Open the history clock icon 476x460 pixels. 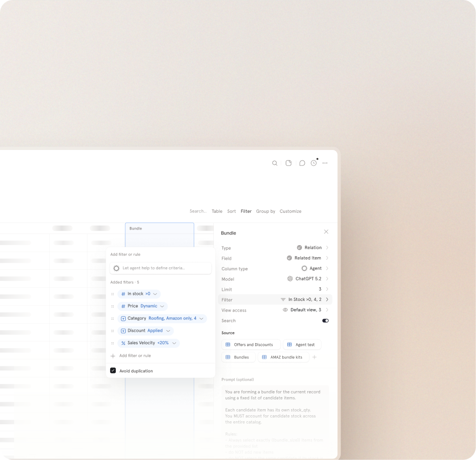click(x=313, y=163)
